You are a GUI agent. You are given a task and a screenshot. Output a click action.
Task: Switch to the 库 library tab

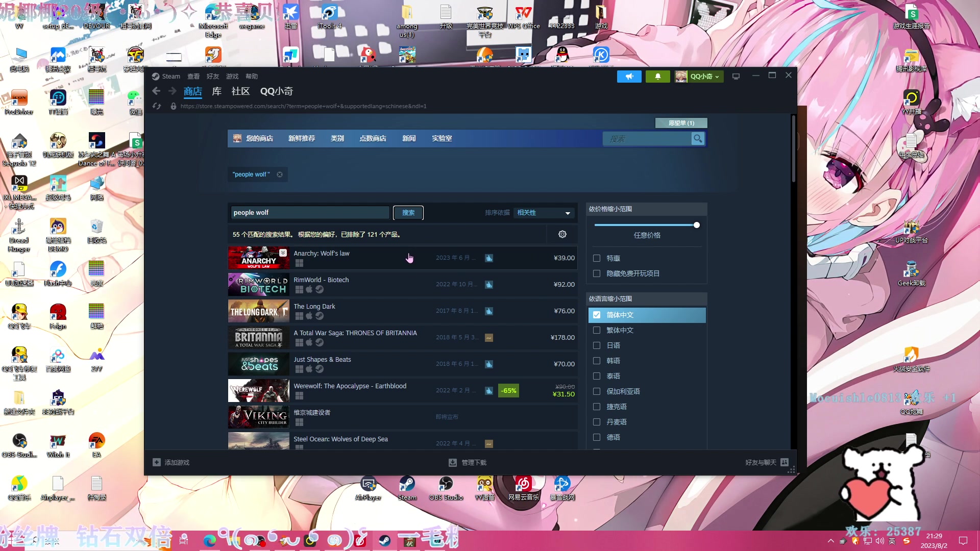coord(217,91)
